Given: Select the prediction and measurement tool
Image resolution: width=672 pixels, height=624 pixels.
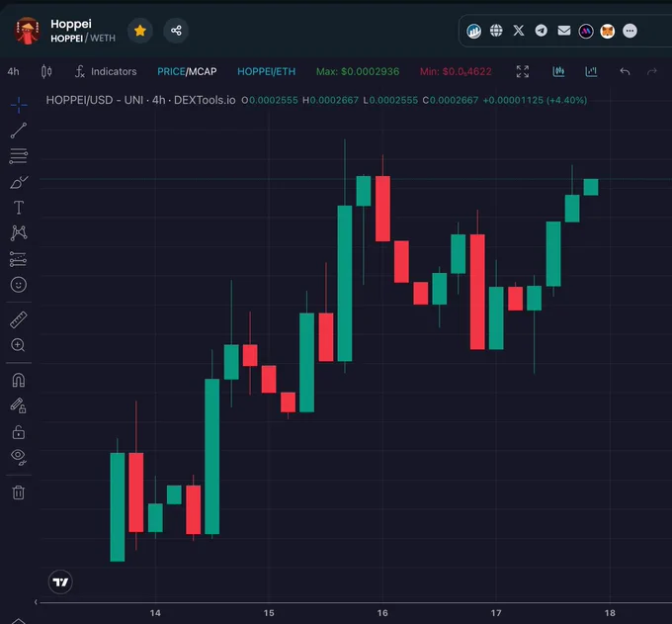Looking at the screenshot, I should pos(18,259).
